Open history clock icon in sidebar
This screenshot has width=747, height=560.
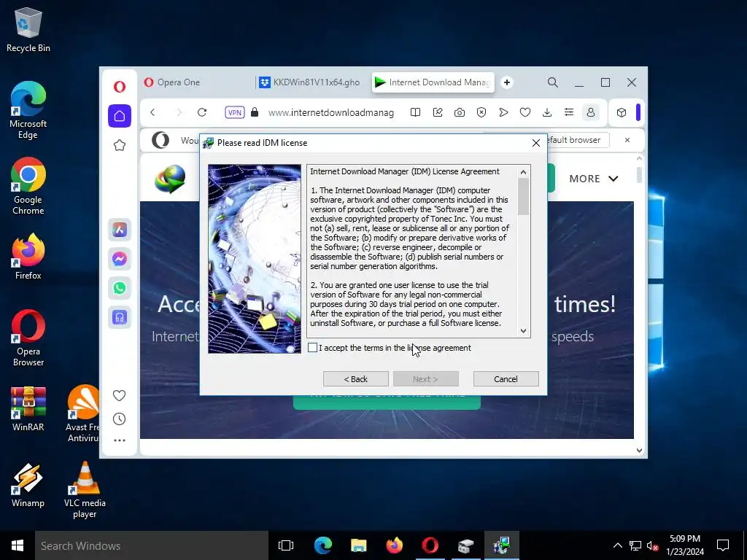[119, 419]
